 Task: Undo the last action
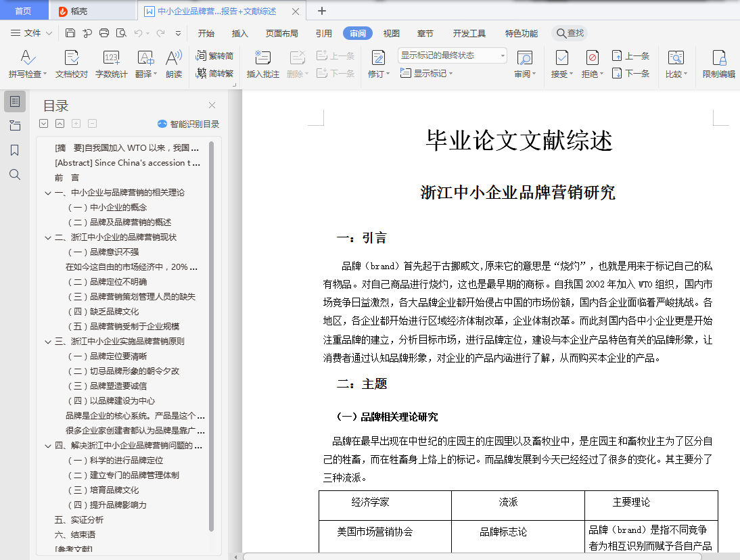pos(138,33)
